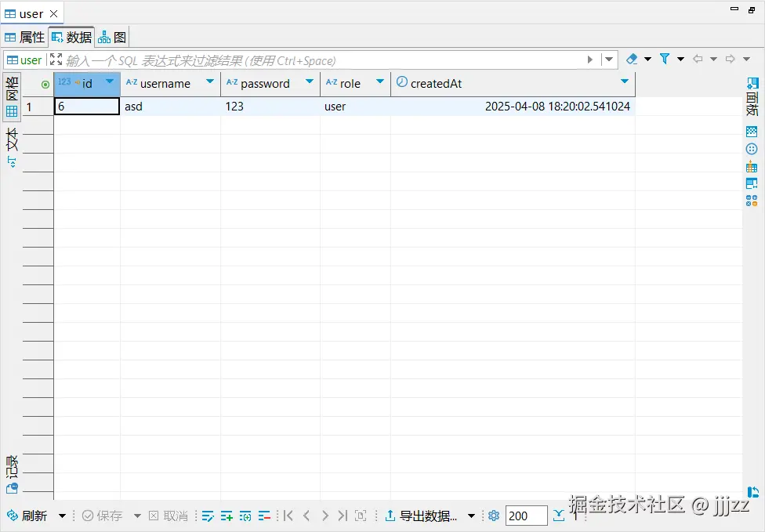
Task: Go to the first row with first-page arrow
Action: pos(288,516)
